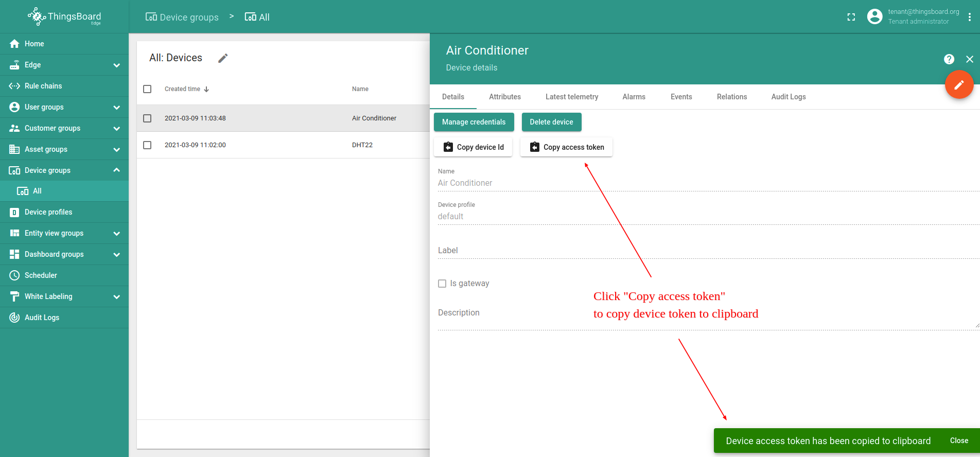The height and width of the screenshot is (457, 980).
Task: Click the orange edit pencil button
Action: (x=959, y=84)
